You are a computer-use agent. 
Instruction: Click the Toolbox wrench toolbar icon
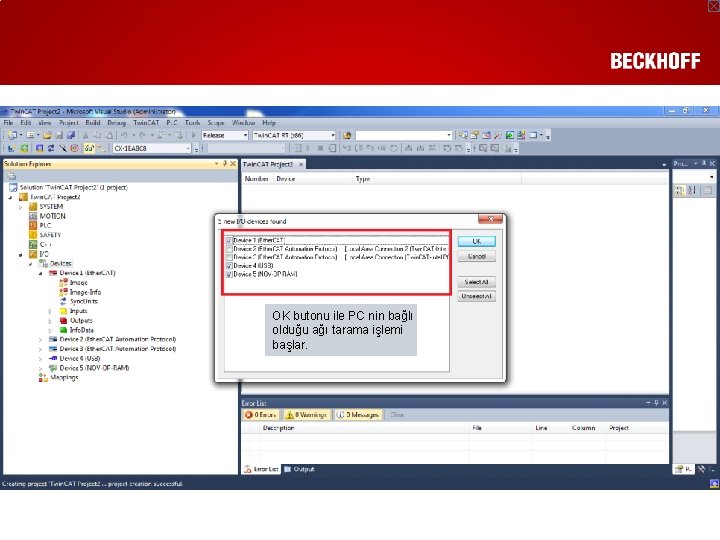498,135
